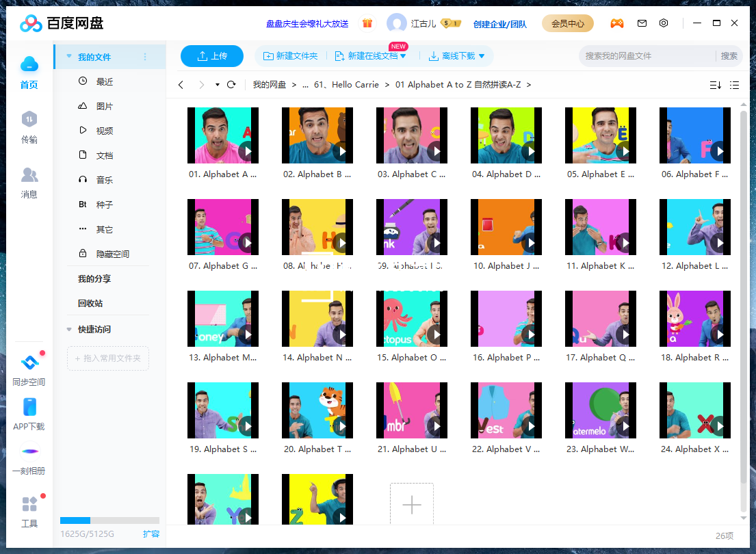Refresh the file list
Image resolution: width=756 pixels, height=554 pixels.
pos(231,85)
